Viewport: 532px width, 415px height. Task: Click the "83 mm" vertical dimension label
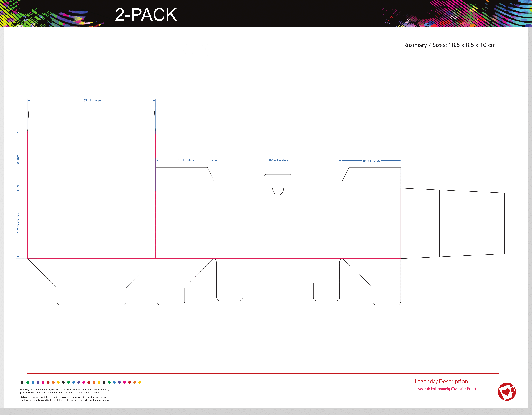click(x=18, y=159)
